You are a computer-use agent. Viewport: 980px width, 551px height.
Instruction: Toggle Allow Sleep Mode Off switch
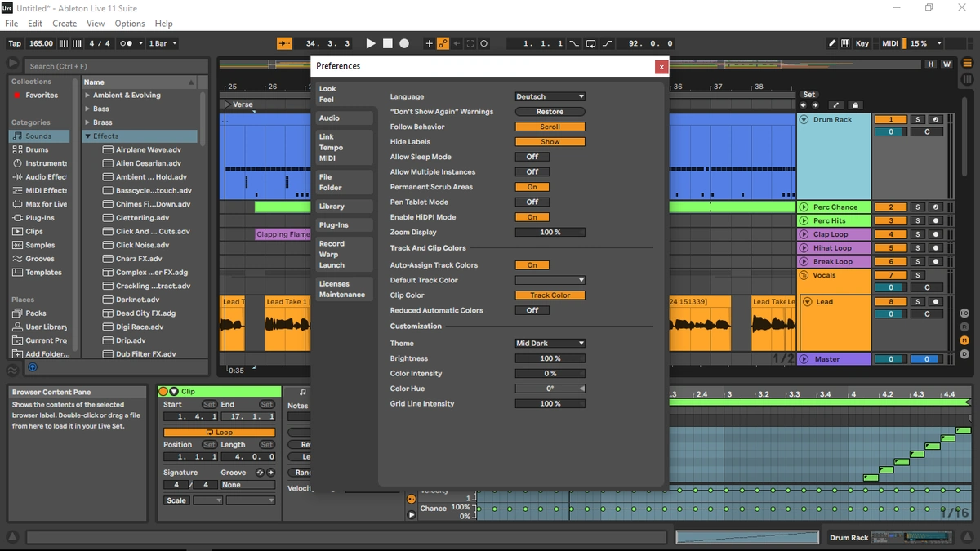532,157
